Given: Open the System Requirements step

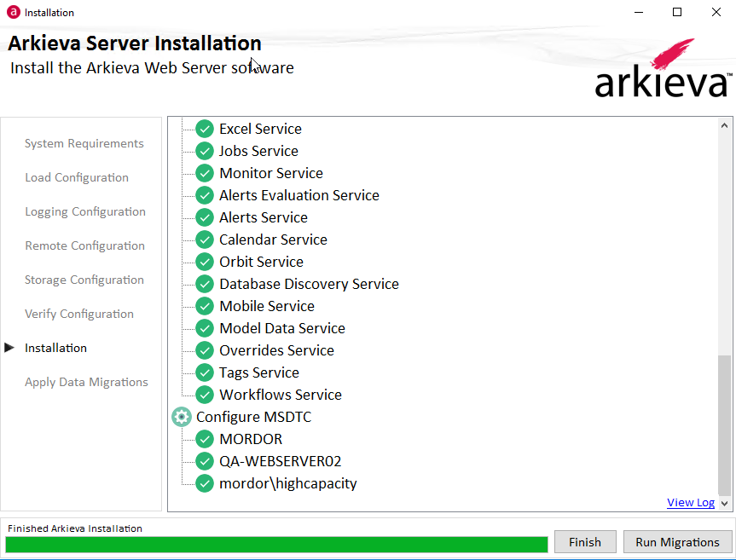Looking at the screenshot, I should point(84,143).
